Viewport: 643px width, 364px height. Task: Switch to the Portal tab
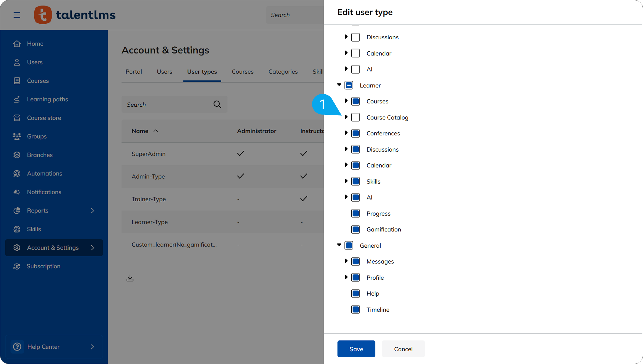134,72
